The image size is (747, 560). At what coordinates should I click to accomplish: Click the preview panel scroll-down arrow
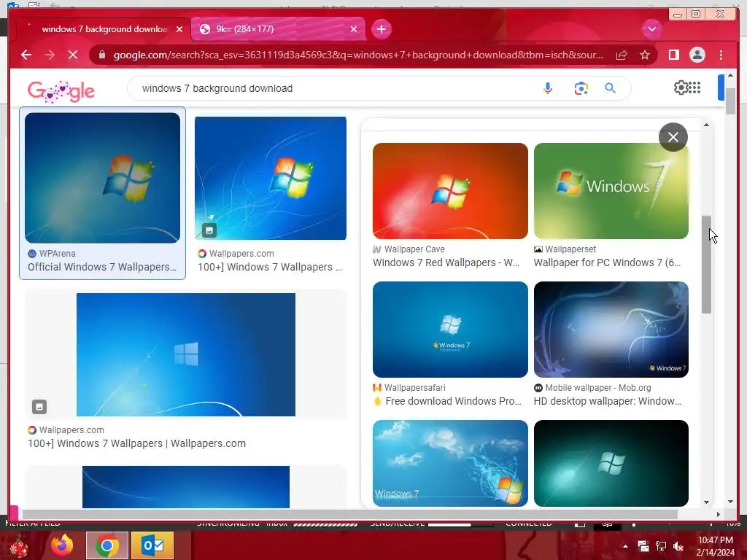pos(706,502)
